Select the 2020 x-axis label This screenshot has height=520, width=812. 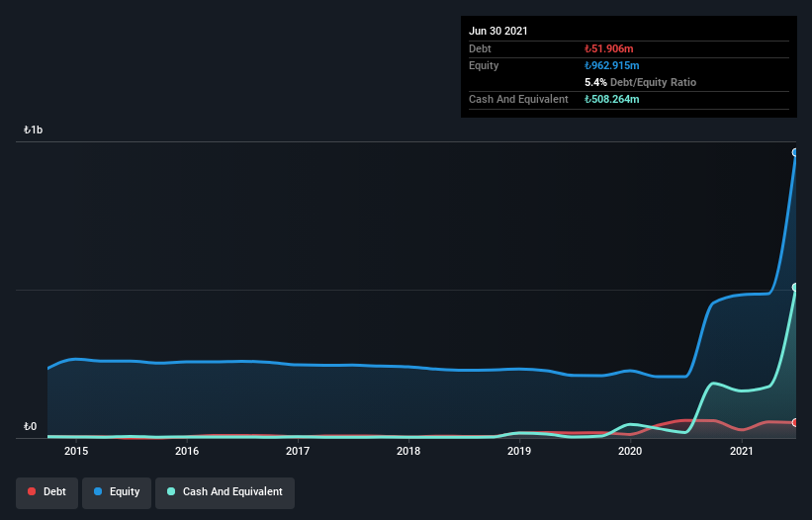click(630, 451)
